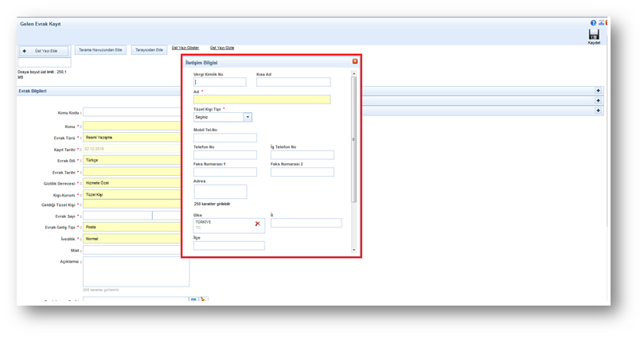Click the Konu Kodu input field
Viewport: 644px width, 339px height.
point(132,113)
